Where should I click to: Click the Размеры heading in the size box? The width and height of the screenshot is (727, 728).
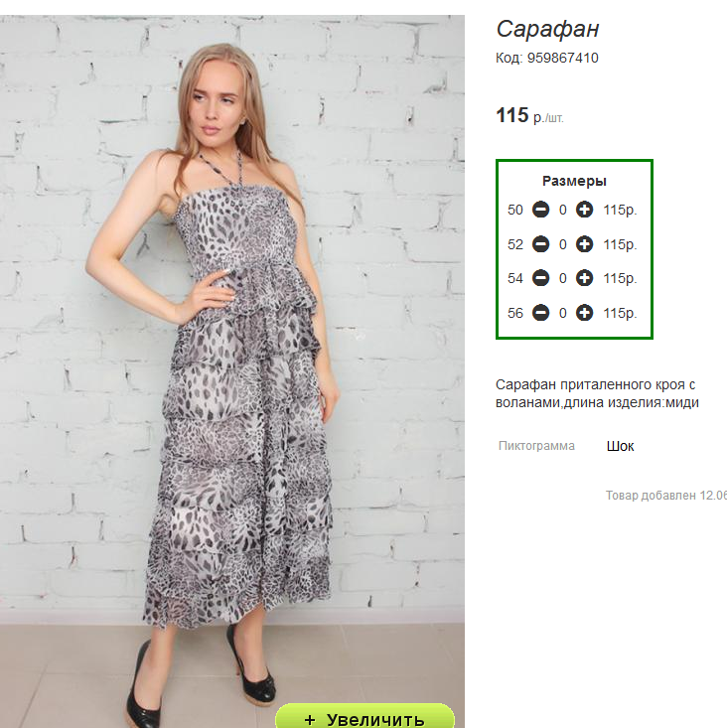[574, 181]
